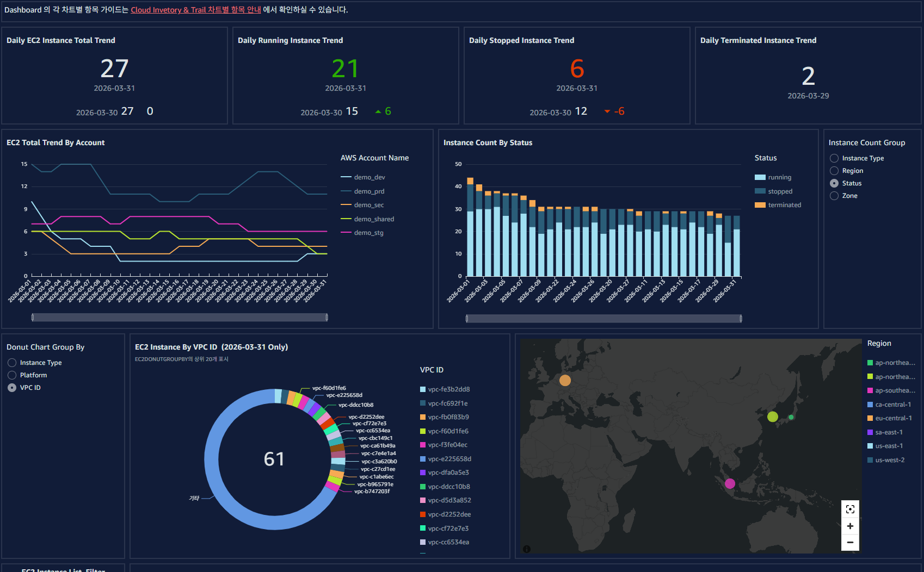Viewport: 924px width, 572px height.
Task: Click the running status color swatch
Action: [760, 177]
